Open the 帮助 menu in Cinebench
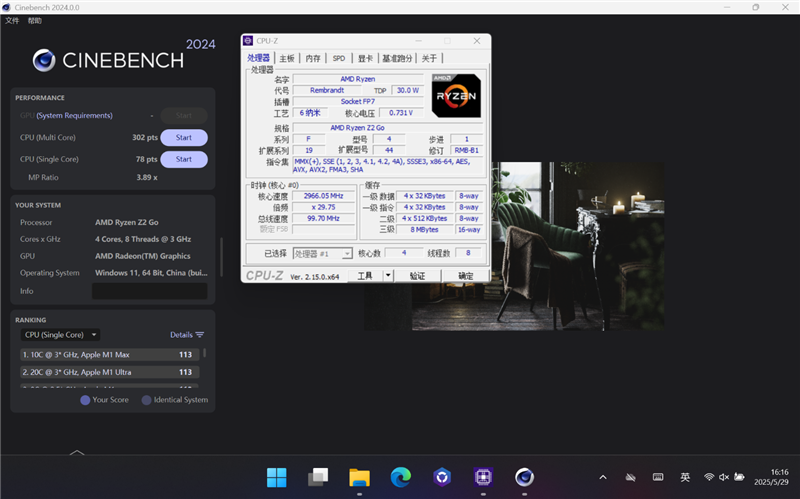The image size is (800, 499). pos(35,20)
